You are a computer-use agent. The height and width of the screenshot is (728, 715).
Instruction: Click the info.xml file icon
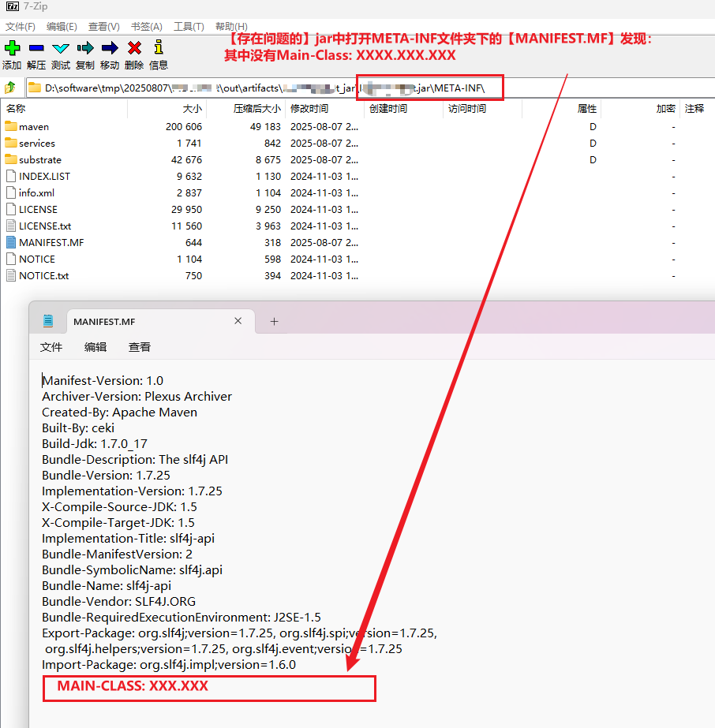click(x=11, y=192)
